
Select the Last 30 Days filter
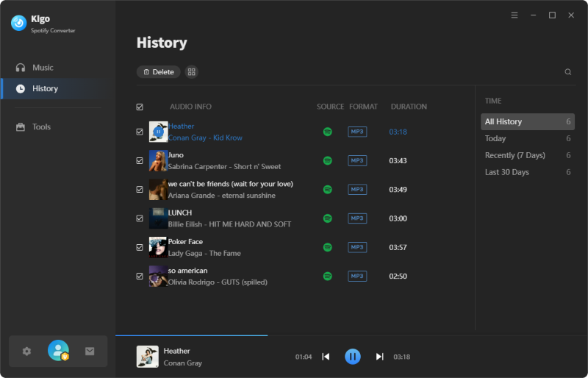point(528,172)
